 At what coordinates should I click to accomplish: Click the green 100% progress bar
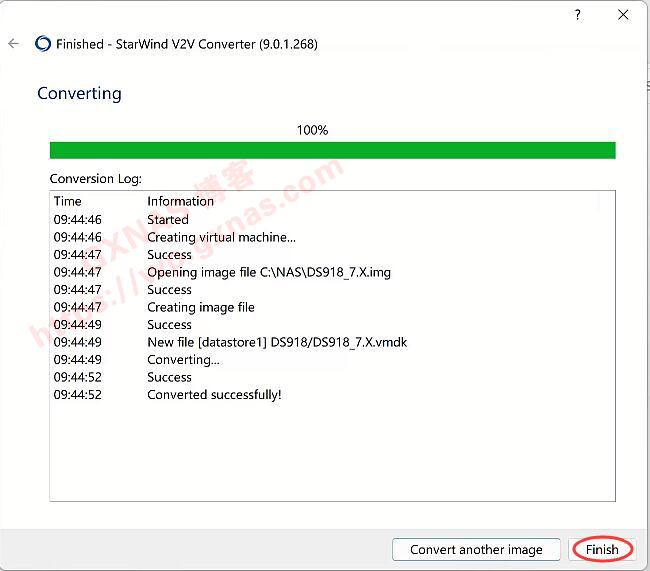tap(332, 150)
